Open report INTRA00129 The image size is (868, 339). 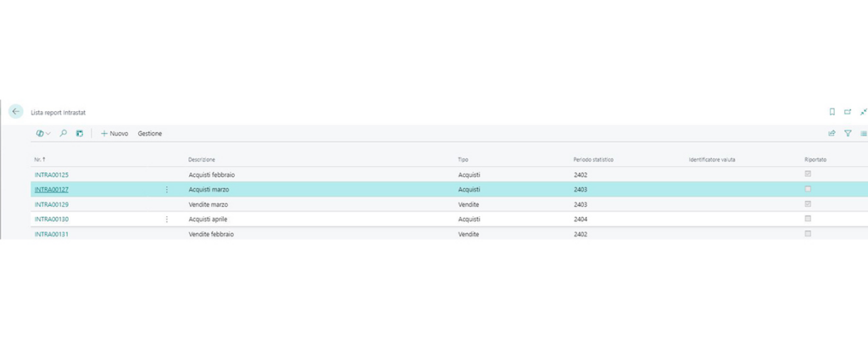(x=52, y=204)
